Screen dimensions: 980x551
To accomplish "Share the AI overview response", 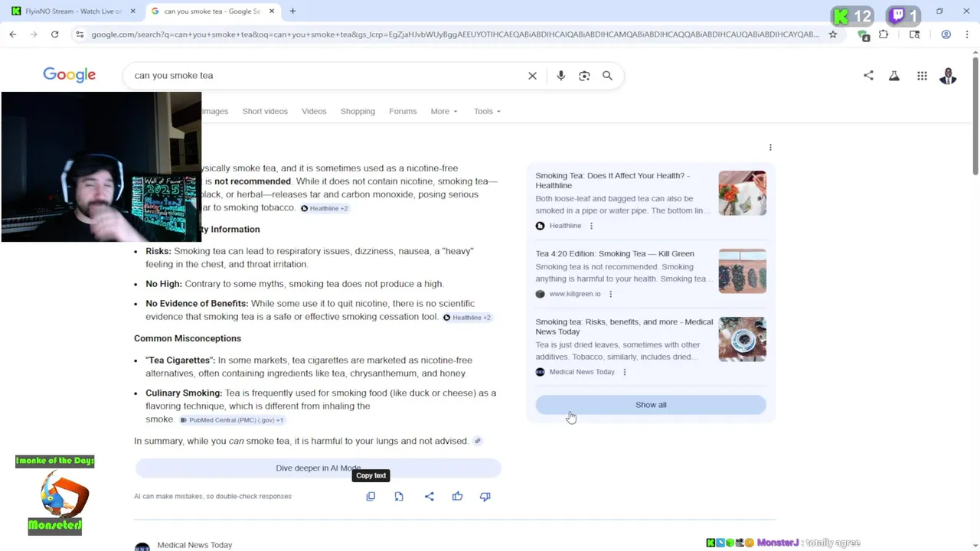I will 429,497.
